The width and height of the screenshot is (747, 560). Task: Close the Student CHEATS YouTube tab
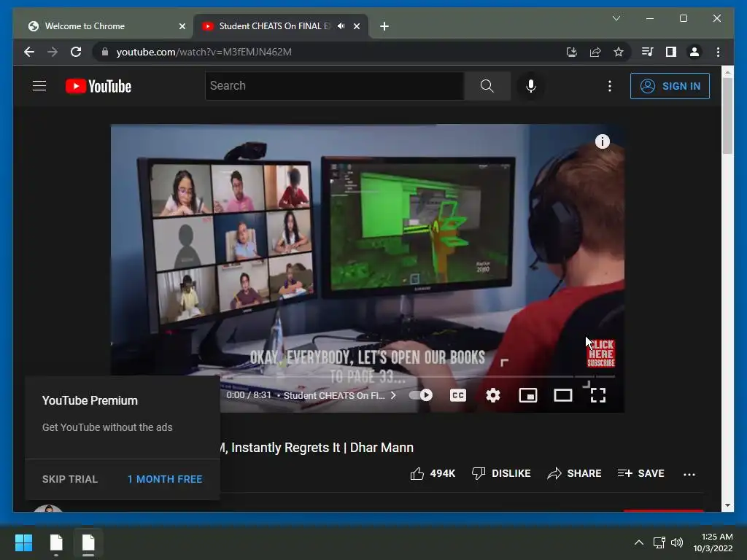357,26
